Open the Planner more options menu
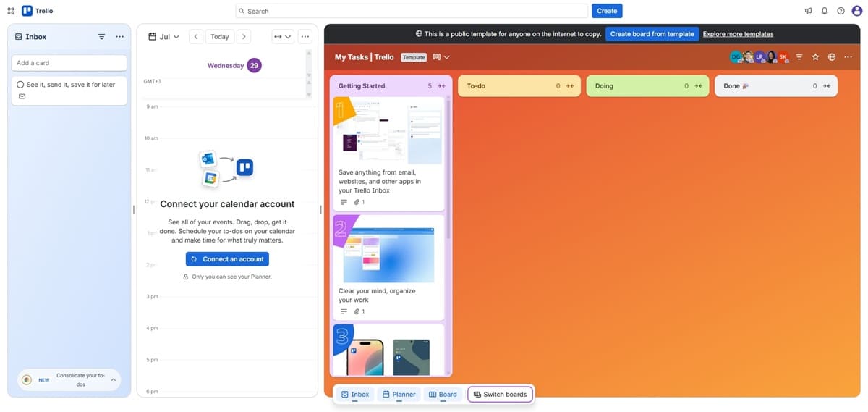 tap(305, 37)
